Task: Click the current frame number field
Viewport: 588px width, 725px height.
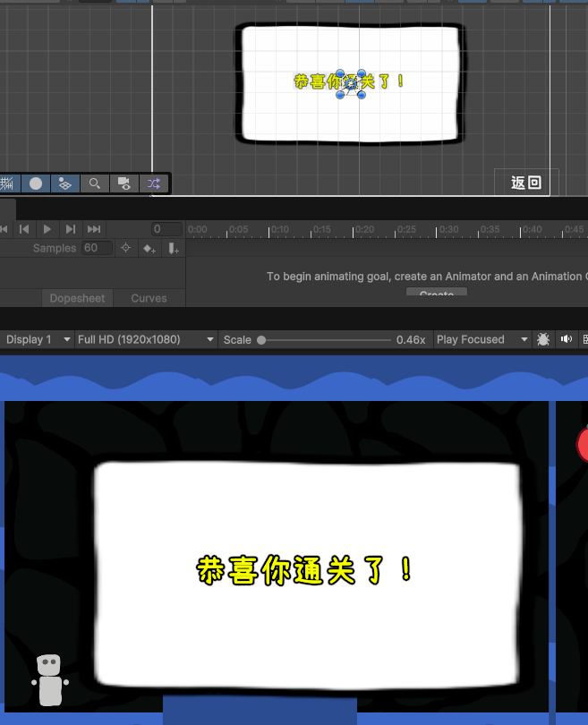Action: (x=166, y=229)
